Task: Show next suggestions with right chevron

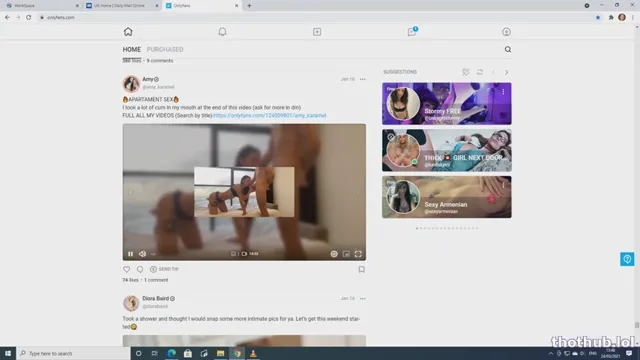Action: click(x=507, y=72)
